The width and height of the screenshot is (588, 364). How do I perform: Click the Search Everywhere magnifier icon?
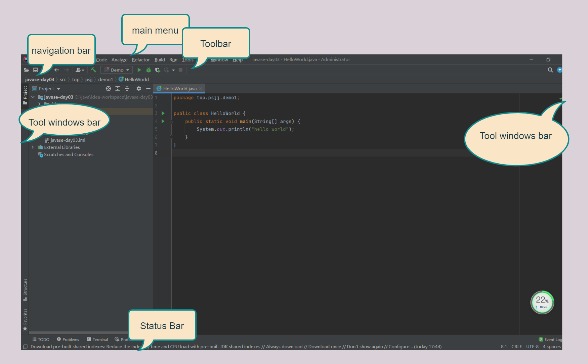[x=550, y=70]
